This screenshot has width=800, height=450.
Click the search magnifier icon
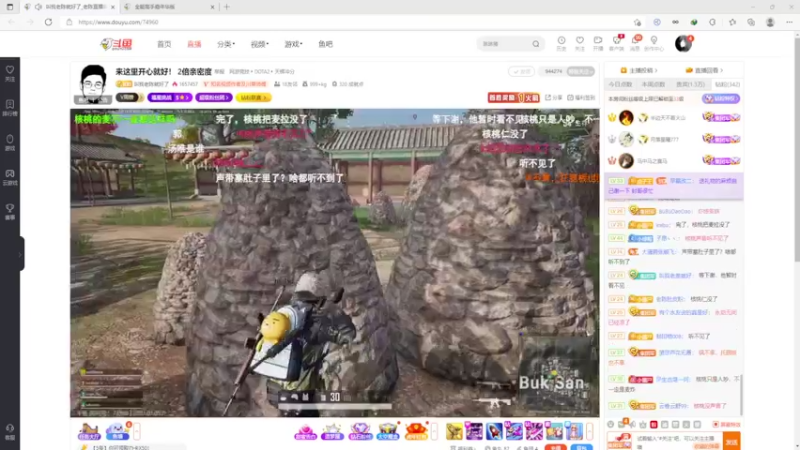click(x=536, y=44)
